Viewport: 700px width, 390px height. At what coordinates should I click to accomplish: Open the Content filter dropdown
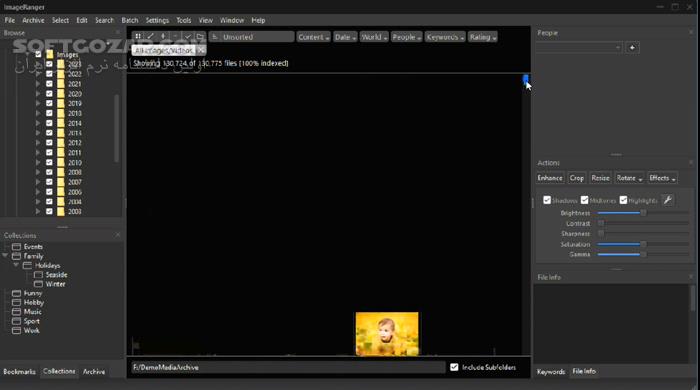(x=313, y=37)
